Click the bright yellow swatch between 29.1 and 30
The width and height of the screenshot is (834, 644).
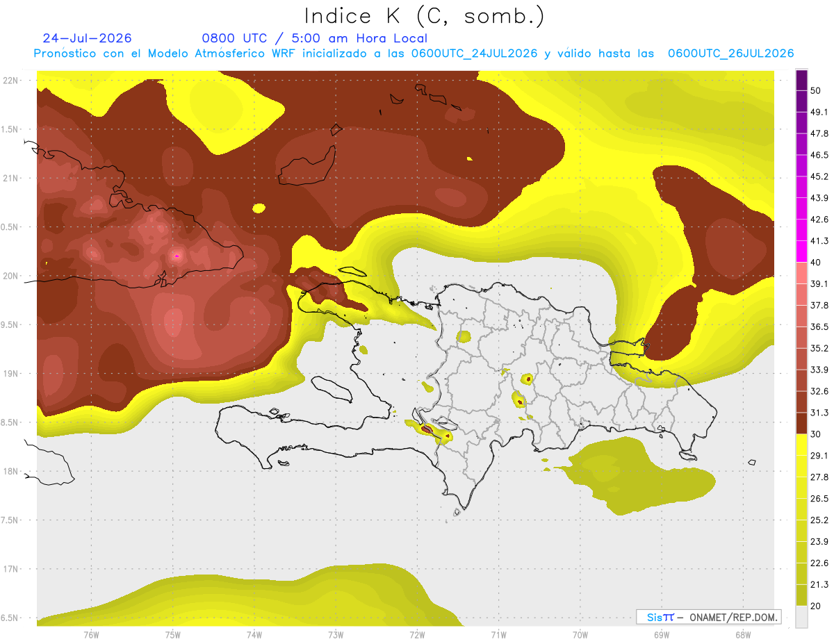click(x=801, y=445)
